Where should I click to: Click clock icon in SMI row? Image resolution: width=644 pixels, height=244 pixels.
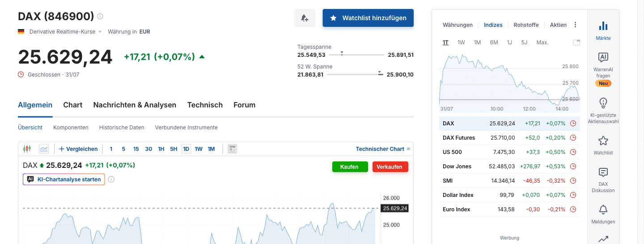573,181
